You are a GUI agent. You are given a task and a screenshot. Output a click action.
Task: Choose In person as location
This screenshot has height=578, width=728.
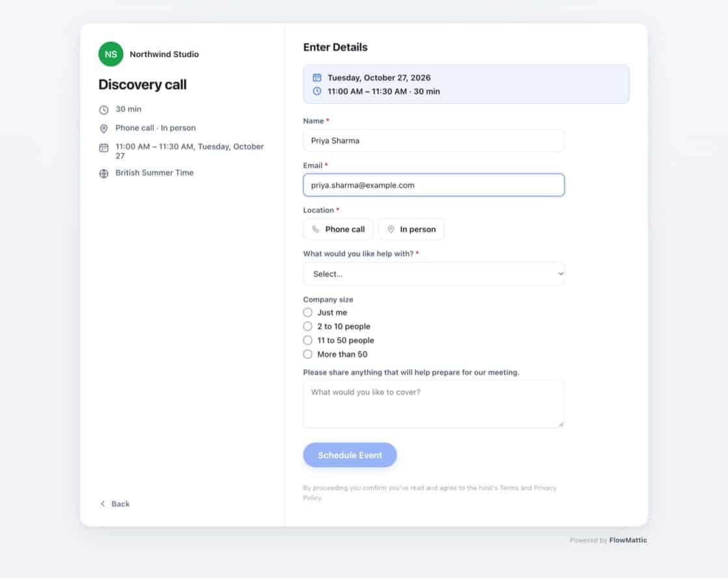coord(411,230)
